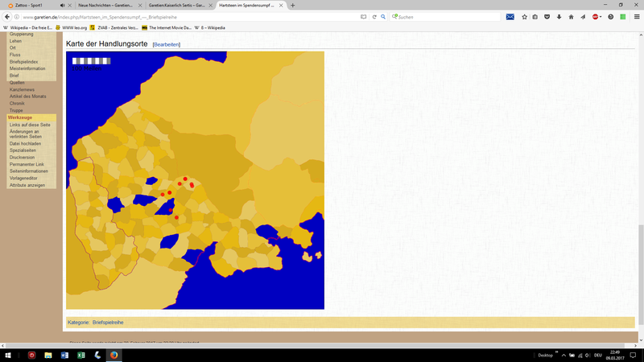Click the back arrow navigation button
Viewport: 644px width, 362px height.
[7, 17]
